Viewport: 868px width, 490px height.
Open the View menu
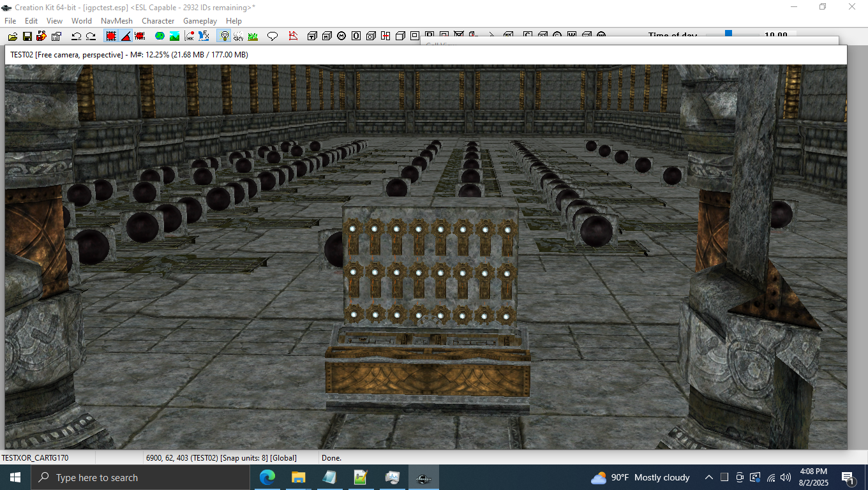(54, 21)
